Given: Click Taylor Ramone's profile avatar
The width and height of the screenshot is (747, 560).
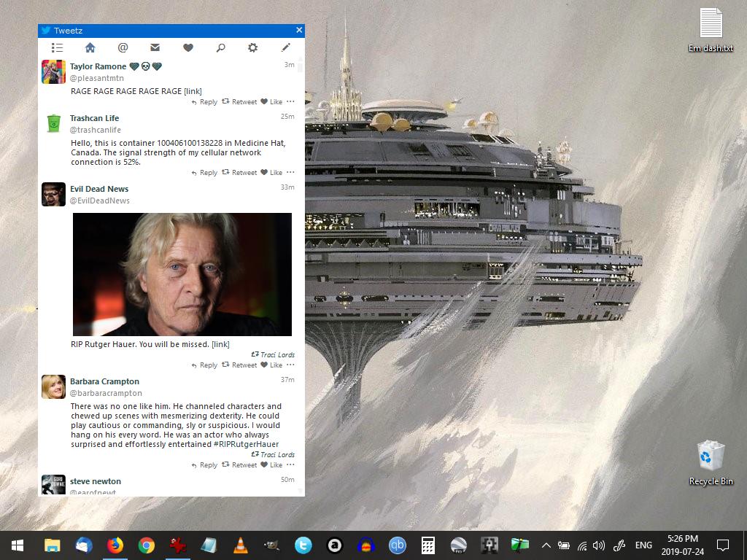Looking at the screenshot, I should [53, 72].
